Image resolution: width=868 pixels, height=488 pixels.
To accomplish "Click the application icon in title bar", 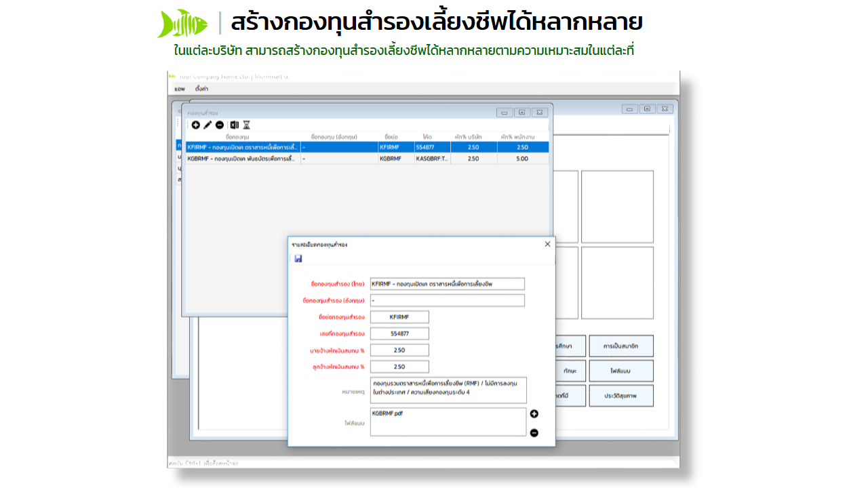I will pos(172,76).
